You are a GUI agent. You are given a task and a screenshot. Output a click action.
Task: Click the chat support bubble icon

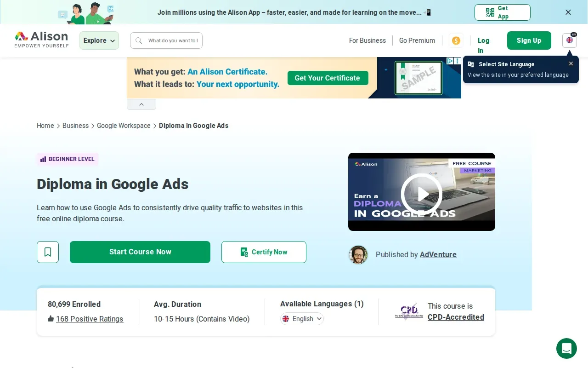coord(566,348)
